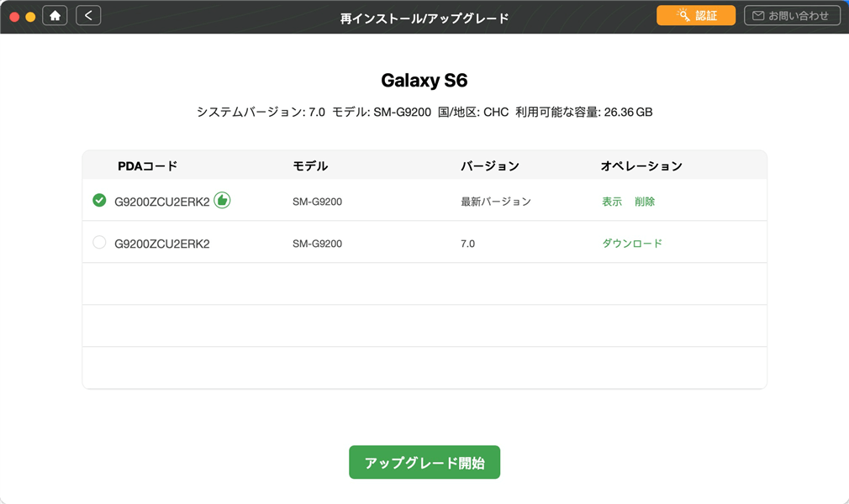
Task: Close the window with the red button
Action: (x=14, y=16)
